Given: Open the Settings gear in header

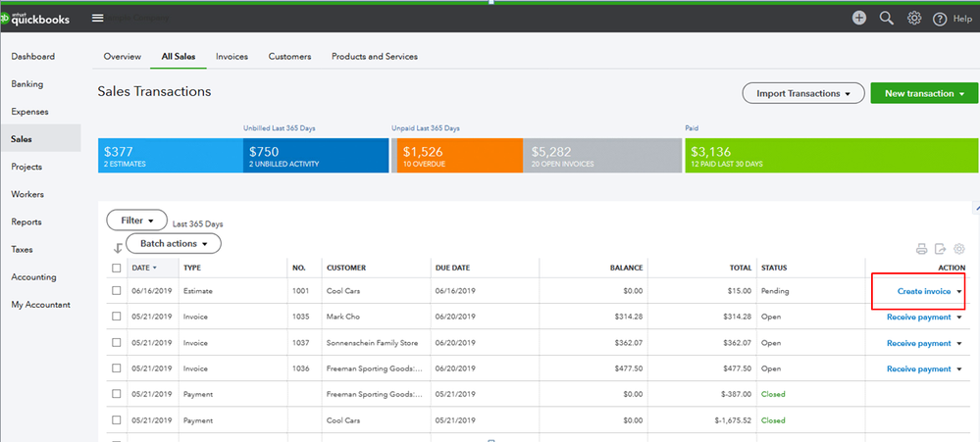Looking at the screenshot, I should point(914,18).
